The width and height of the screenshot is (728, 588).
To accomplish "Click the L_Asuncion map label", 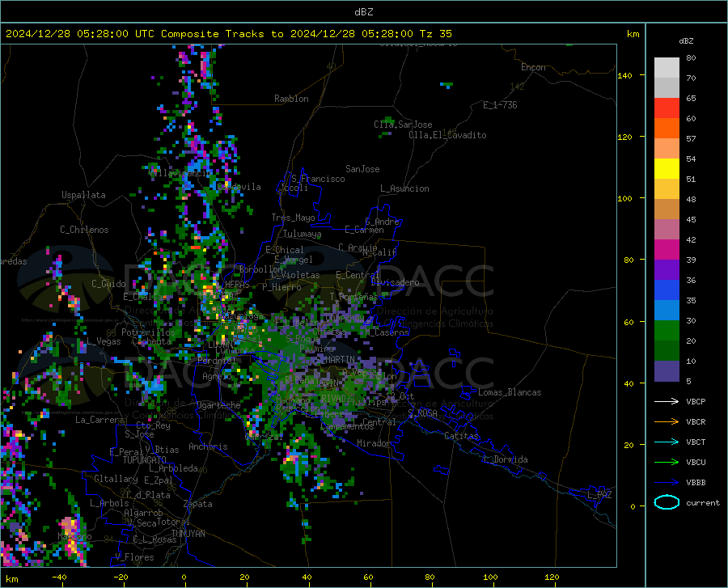I will [404, 188].
